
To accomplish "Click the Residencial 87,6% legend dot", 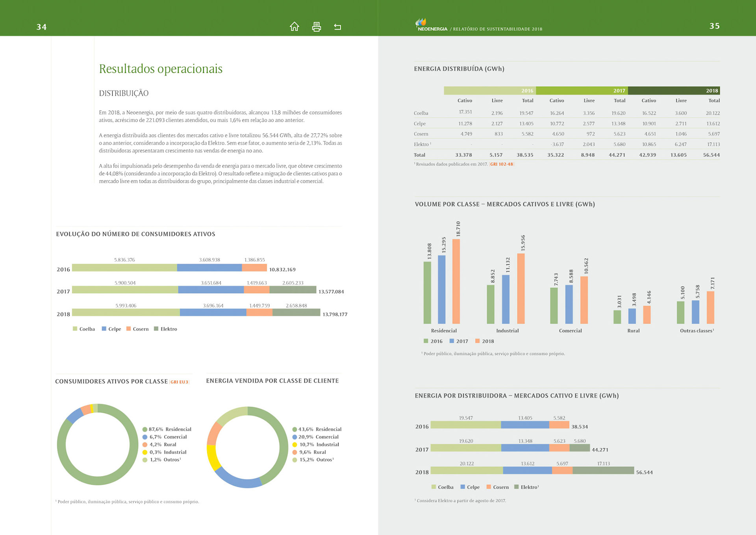I will pos(145,429).
